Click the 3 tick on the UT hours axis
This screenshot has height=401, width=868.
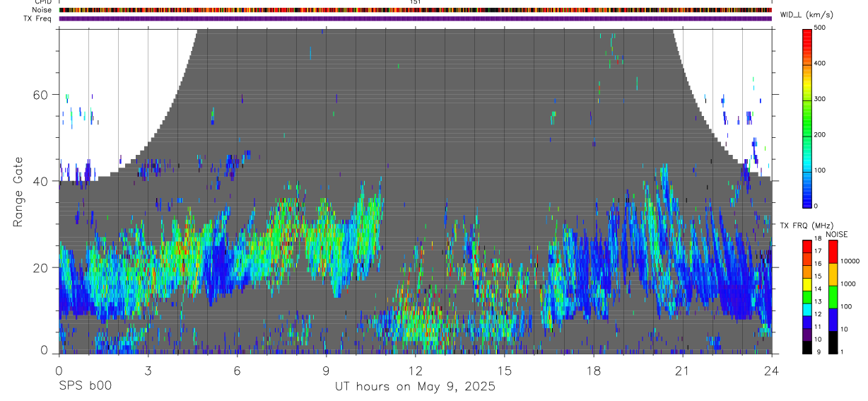tap(148, 370)
